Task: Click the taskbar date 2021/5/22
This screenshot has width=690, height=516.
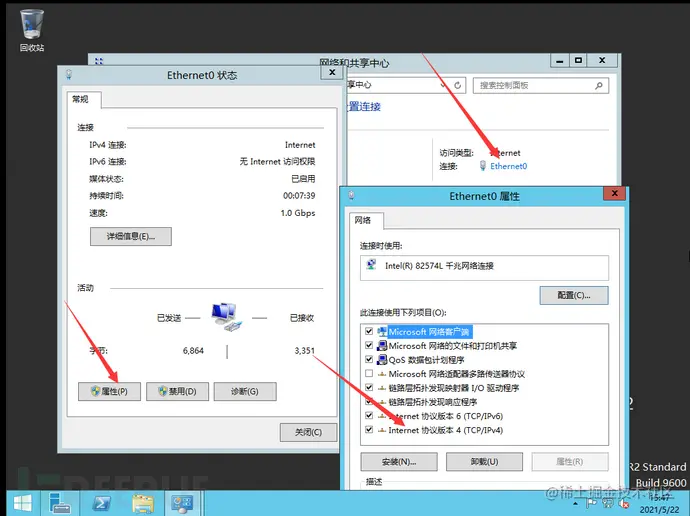Action: click(x=659, y=510)
